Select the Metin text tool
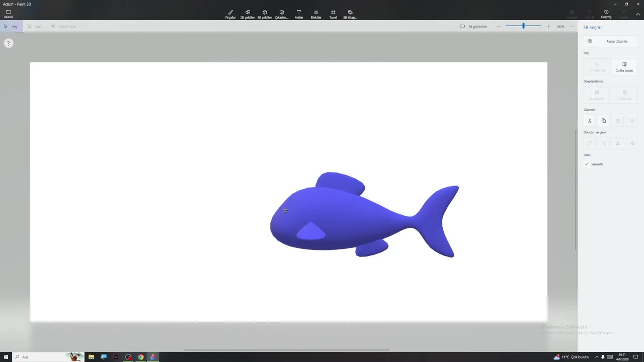Image resolution: width=644 pixels, height=362 pixels. (x=299, y=14)
